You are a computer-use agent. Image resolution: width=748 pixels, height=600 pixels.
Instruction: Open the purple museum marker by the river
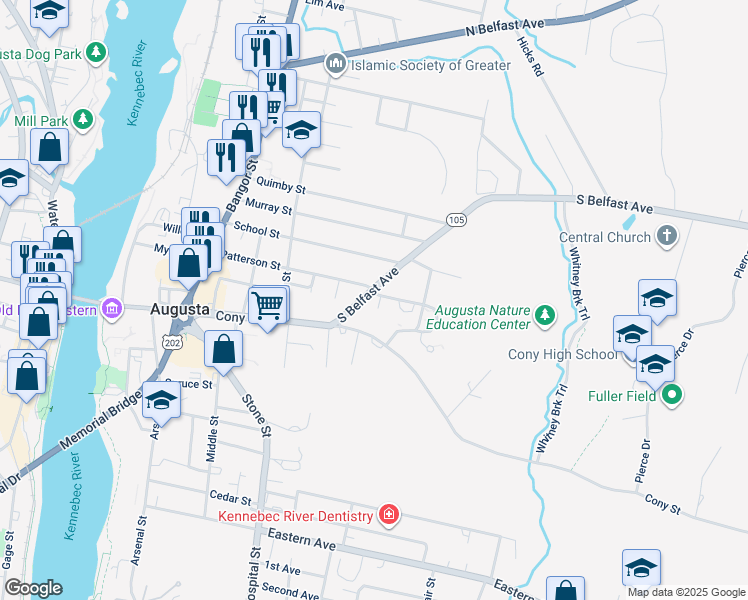[x=112, y=309]
